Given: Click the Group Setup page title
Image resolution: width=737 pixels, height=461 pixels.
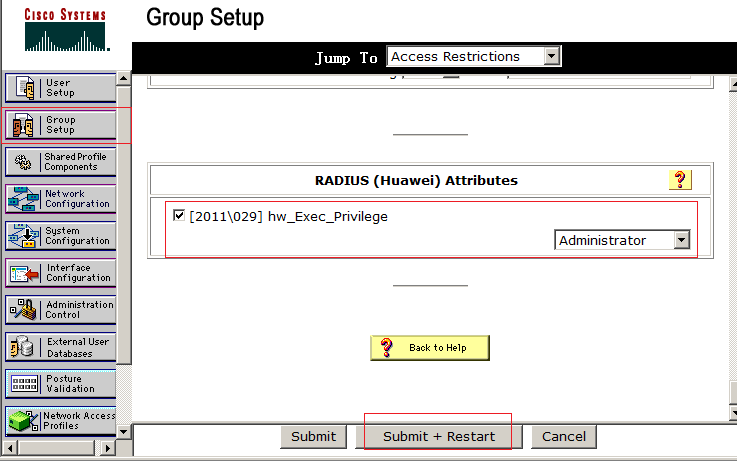Looking at the screenshot, I should [205, 18].
